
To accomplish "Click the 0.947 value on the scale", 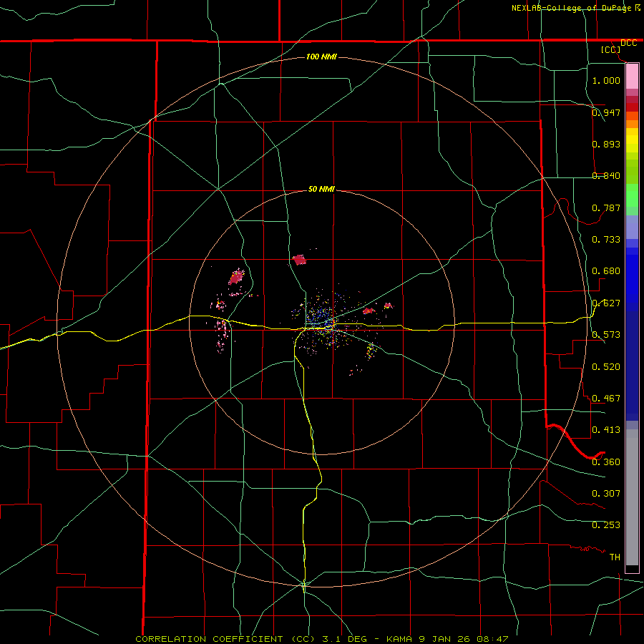I will (606, 112).
